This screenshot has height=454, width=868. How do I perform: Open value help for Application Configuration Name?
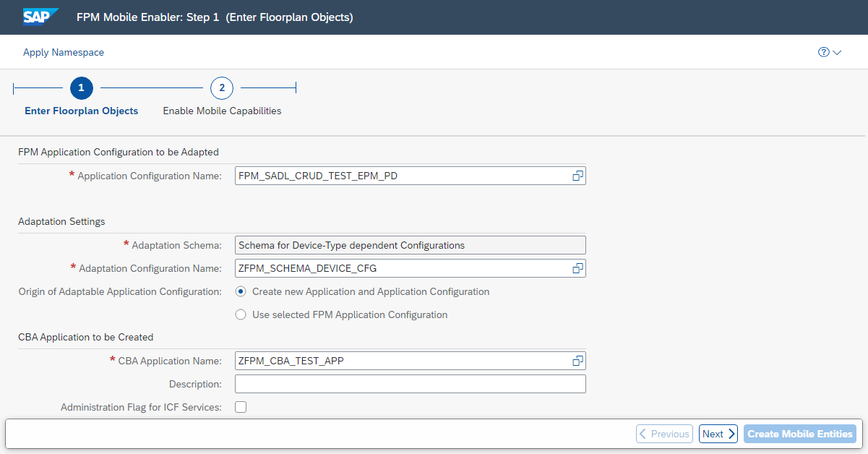[x=577, y=176]
